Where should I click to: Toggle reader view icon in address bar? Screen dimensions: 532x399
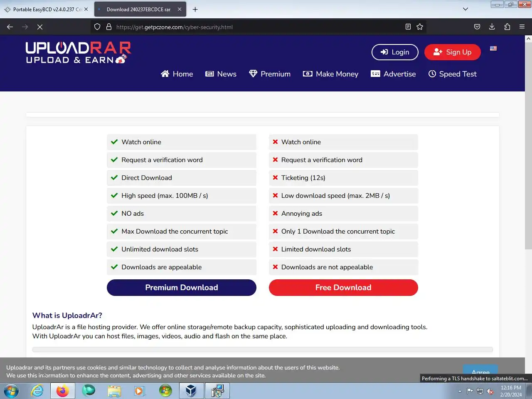pyautogui.click(x=408, y=27)
